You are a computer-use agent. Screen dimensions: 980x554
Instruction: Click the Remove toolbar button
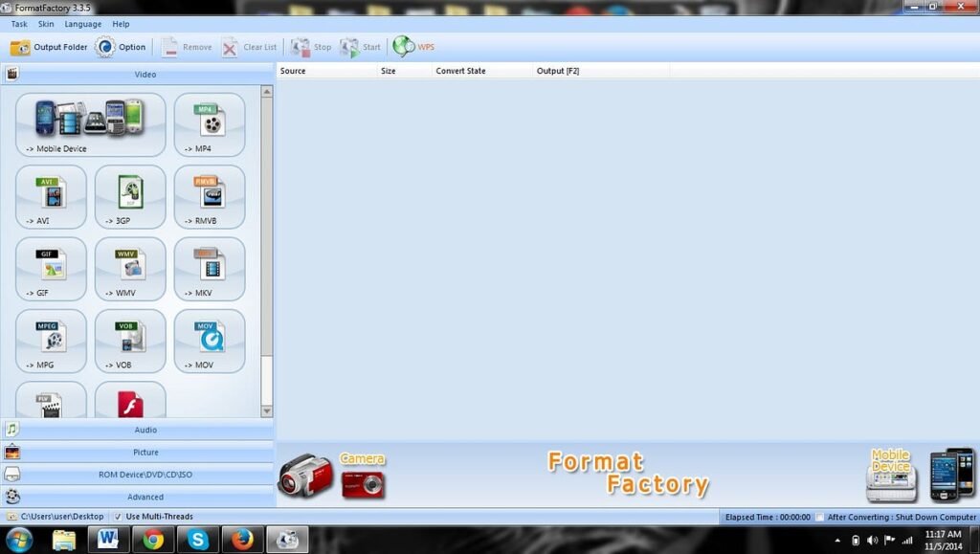click(187, 47)
